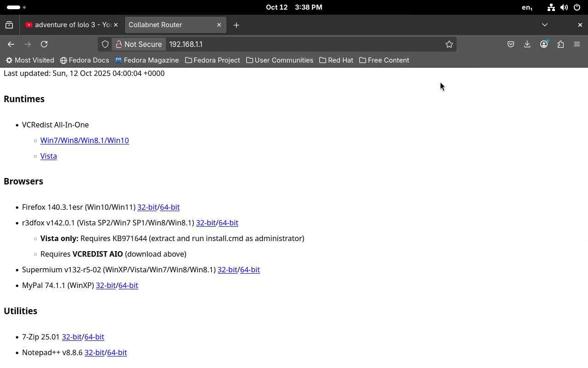The height and width of the screenshot is (368, 588).
Task: Open keyboard input source 'en' menu
Action: 527,7
